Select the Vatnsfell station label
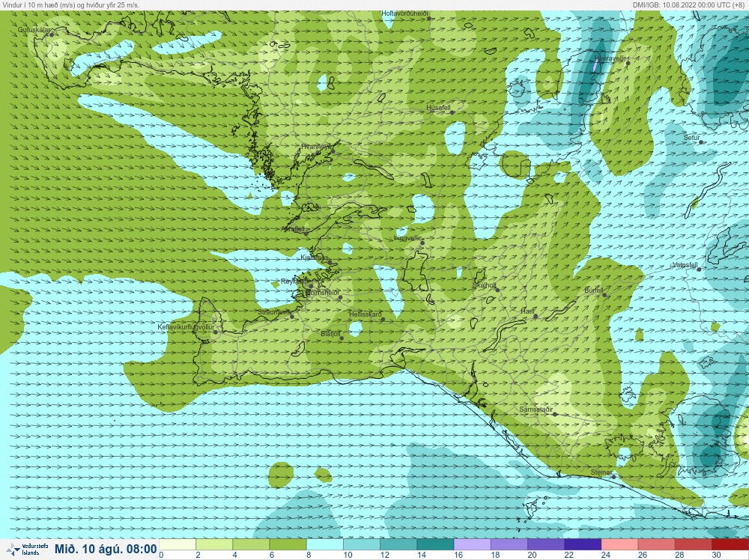Image resolution: width=749 pixels, height=560 pixels. (685, 264)
